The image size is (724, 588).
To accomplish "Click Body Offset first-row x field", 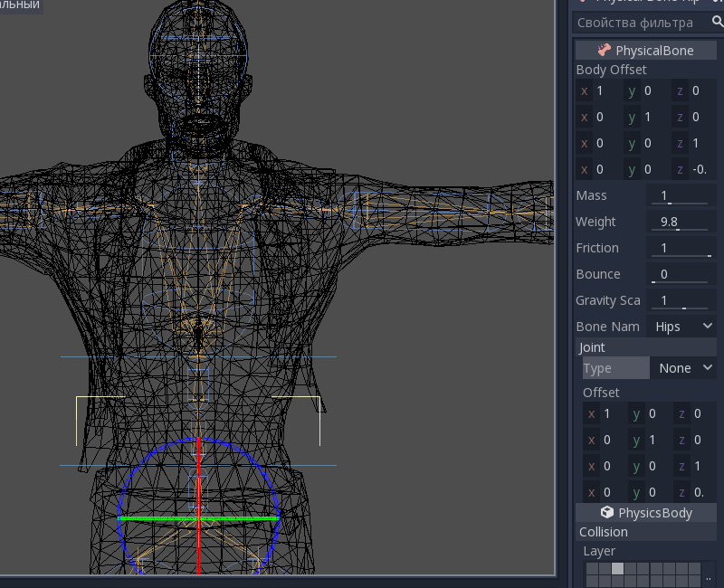I will 598,91.
